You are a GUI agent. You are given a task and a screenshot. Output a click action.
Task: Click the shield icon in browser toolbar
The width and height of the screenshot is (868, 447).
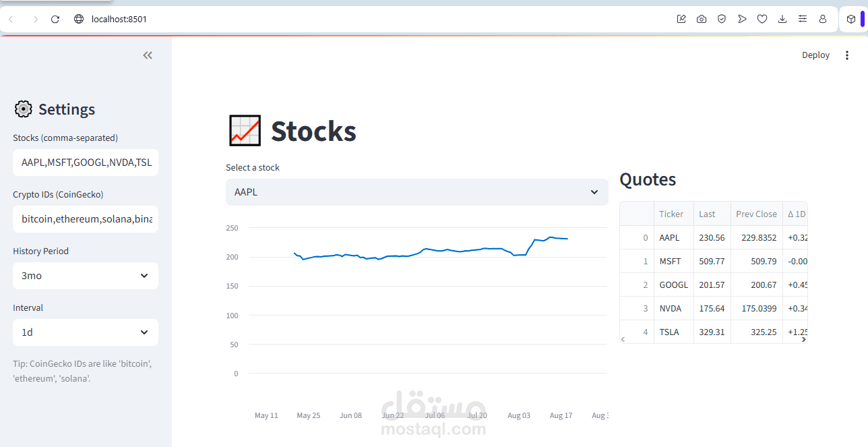(x=722, y=19)
